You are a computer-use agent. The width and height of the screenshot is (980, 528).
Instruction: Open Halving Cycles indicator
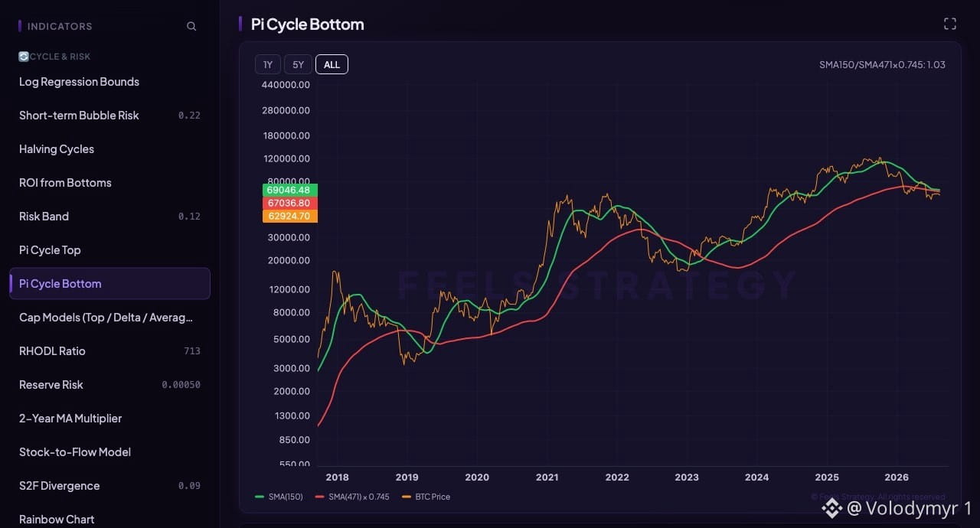click(109, 149)
